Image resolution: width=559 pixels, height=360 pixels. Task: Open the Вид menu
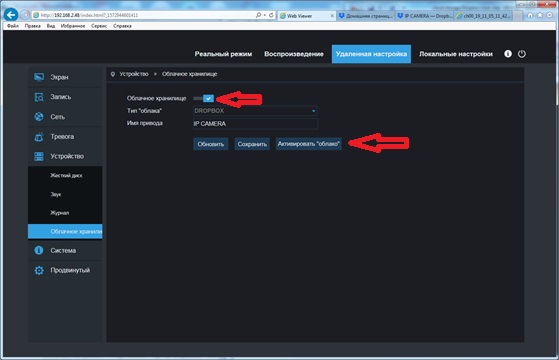tap(51, 26)
